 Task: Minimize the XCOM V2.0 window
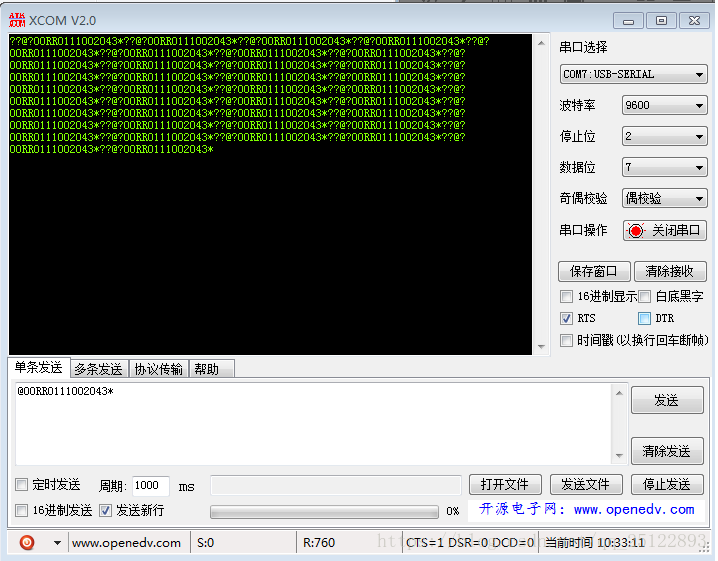coord(629,21)
